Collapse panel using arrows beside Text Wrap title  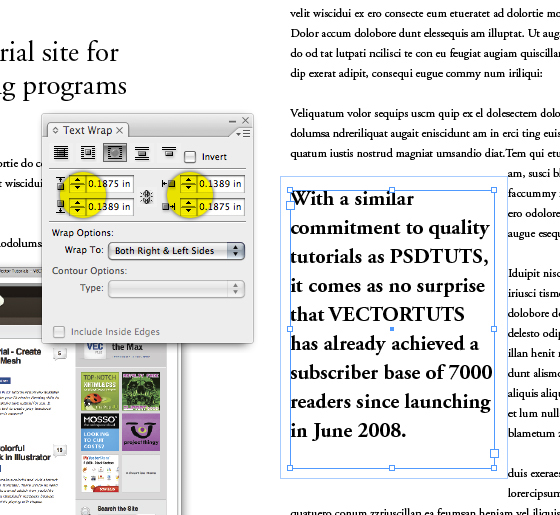pyautogui.click(x=55, y=130)
